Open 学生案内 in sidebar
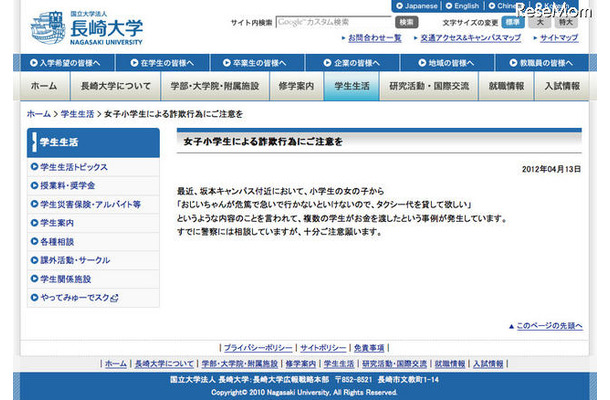Screen dimensions: 610x400 point(93,223)
